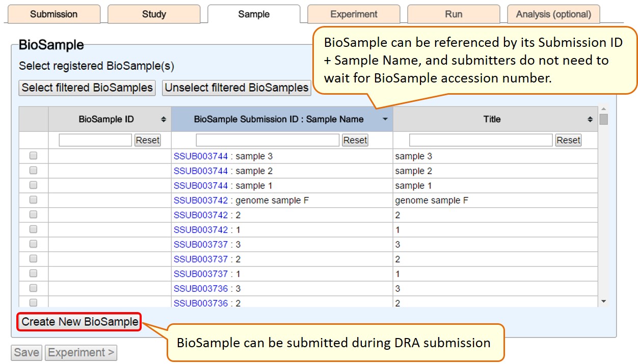
Task: Tick checkbox for SSUB003744 sample 3
Action: pos(34,156)
